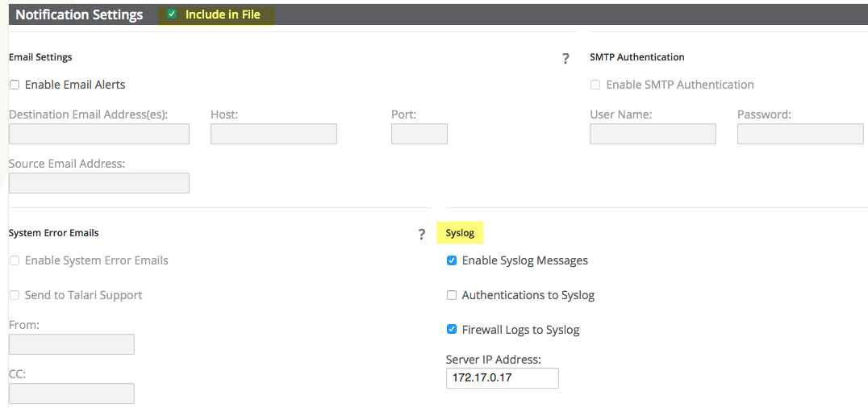Focus the SMTP Password field
This screenshot has height=408, width=868.
click(800, 134)
